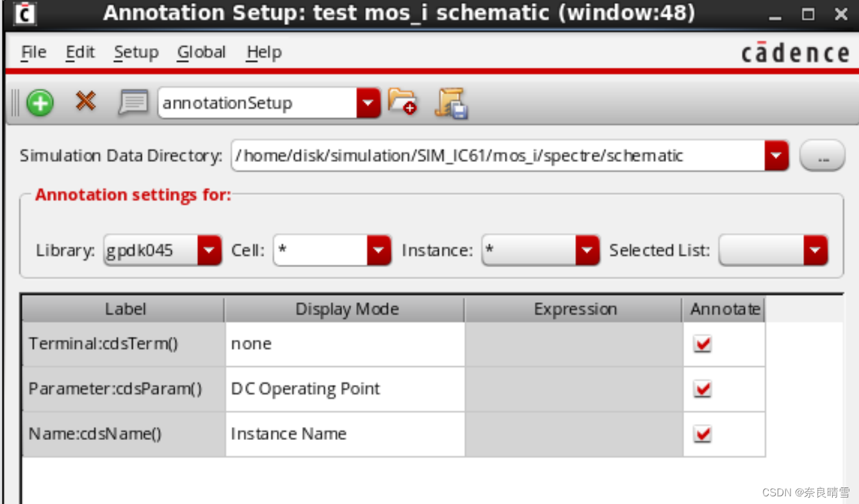Image resolution: width=859 pixels, height=504 pixels.
Task: Open the File menu
Action: click(34, 53)
